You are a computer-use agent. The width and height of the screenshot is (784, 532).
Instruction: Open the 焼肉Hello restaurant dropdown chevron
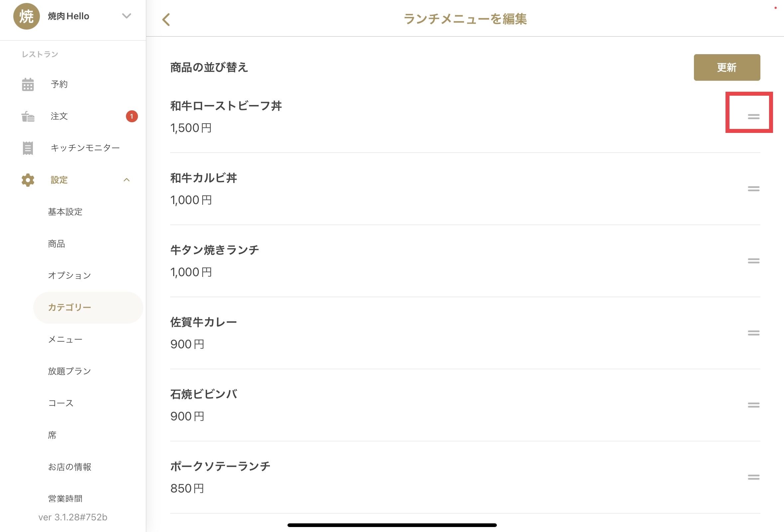tap(127, 16)
